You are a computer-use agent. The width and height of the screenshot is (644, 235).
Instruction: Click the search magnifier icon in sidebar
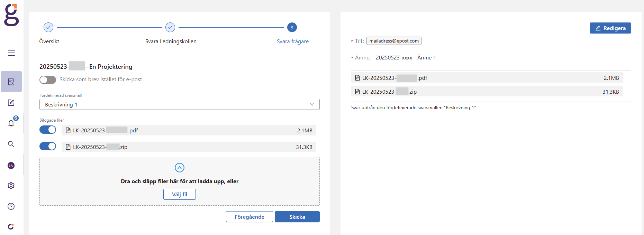click(x=11, y=144)
